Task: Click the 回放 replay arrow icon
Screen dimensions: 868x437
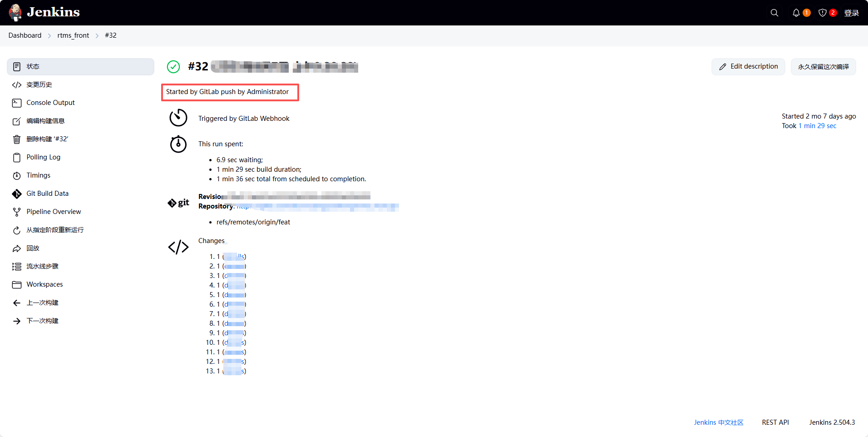Action: 17,248
